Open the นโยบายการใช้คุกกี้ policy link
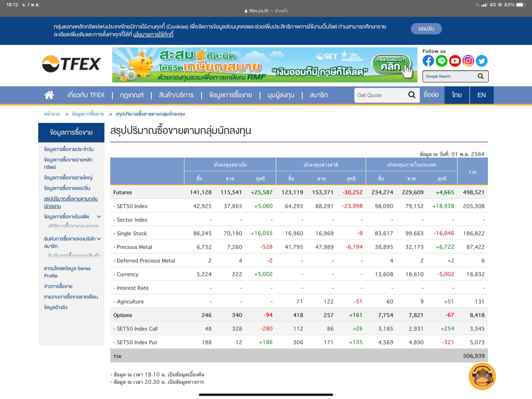The width and height of the screenshot is (532, 399). tap(153, 34)
